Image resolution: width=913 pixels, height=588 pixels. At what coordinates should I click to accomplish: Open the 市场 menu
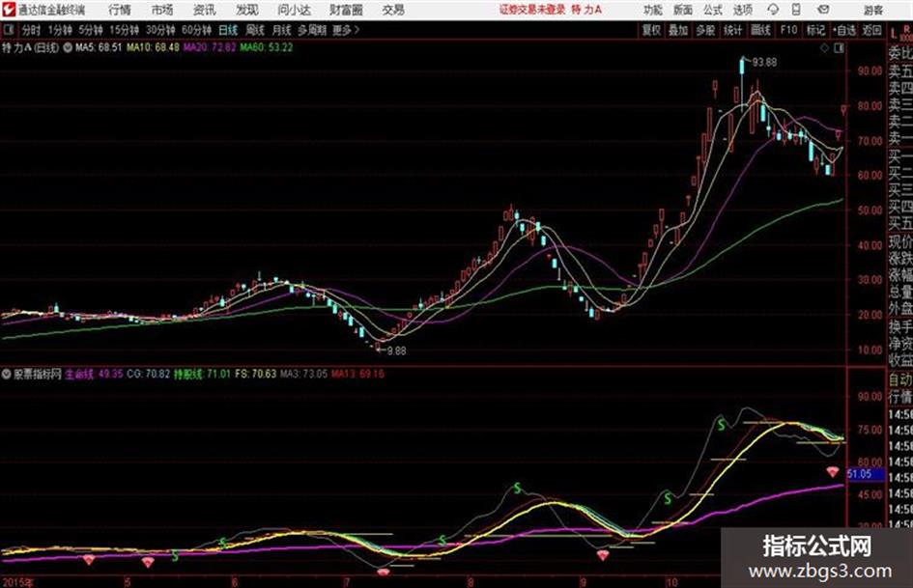pos(162,10)
